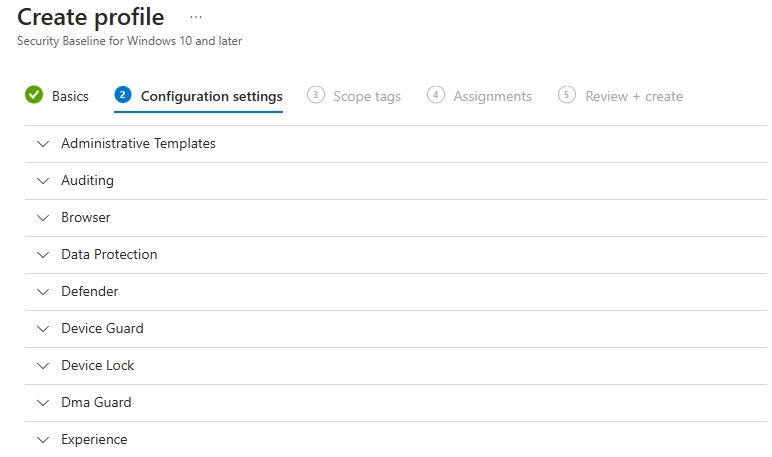Open the Device Guard settings group
This screenshot has width=772, height=457.
(102, 329)
